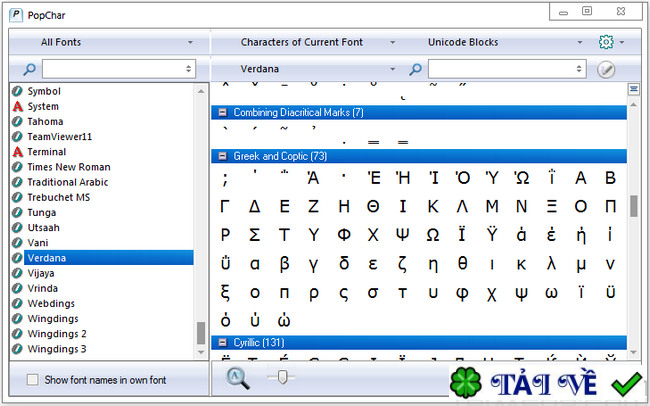Click the red A icon beside Terminal
The height and width of the screenshot is (406, 650).
click(x=17, y=152)
